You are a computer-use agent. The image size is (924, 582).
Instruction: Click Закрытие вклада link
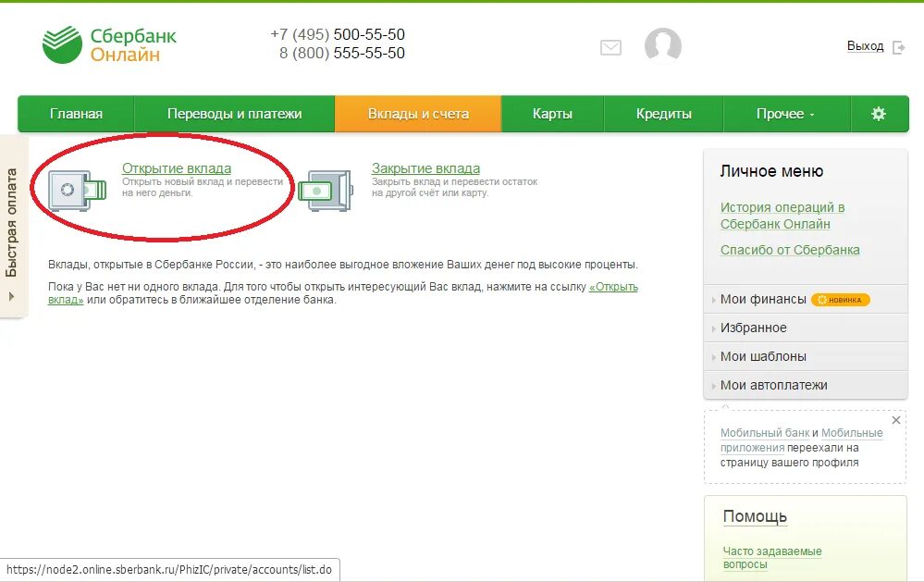pyautogui.click(x=425, y=168)
